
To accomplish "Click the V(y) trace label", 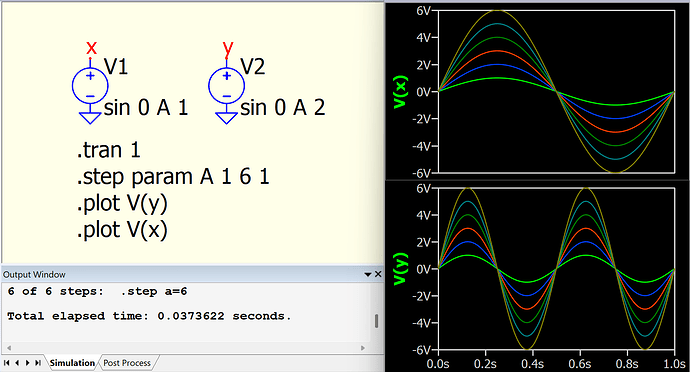I will pos(401,269).
